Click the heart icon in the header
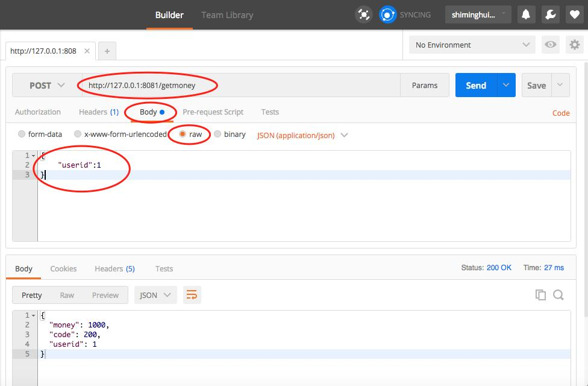 coord(574,14)
